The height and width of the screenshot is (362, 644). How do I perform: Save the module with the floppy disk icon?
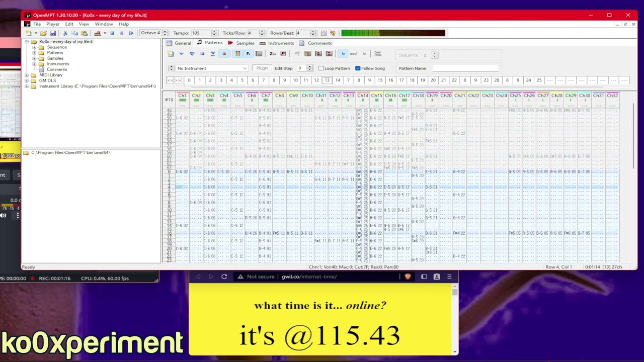tap(52, 33)
